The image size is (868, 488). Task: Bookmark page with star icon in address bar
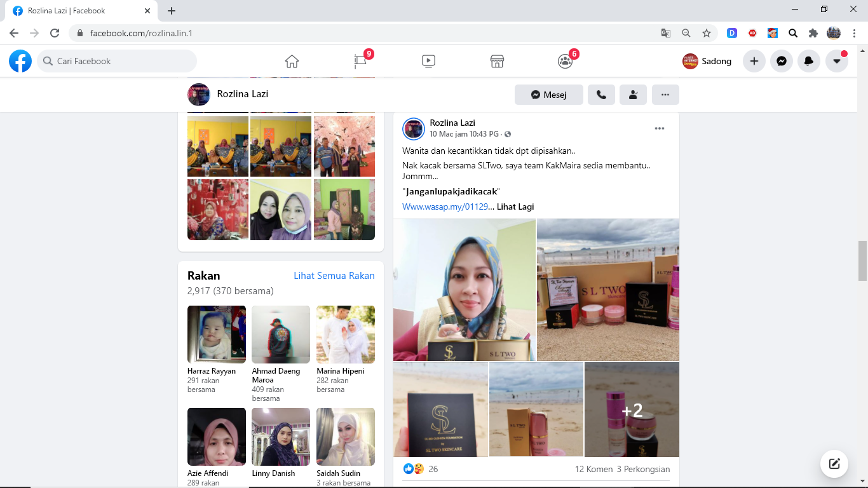click(x=707, y=33)
